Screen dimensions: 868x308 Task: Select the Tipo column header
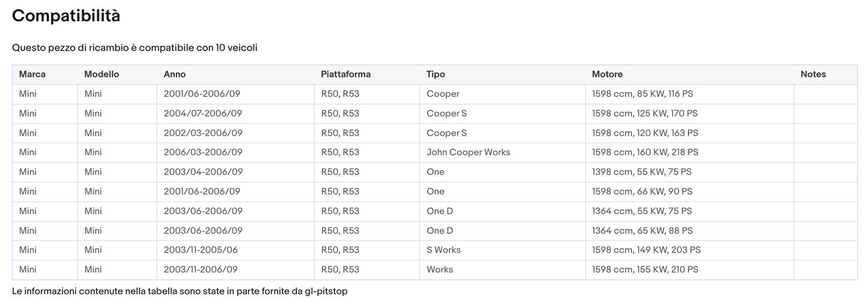coord(436,75)
